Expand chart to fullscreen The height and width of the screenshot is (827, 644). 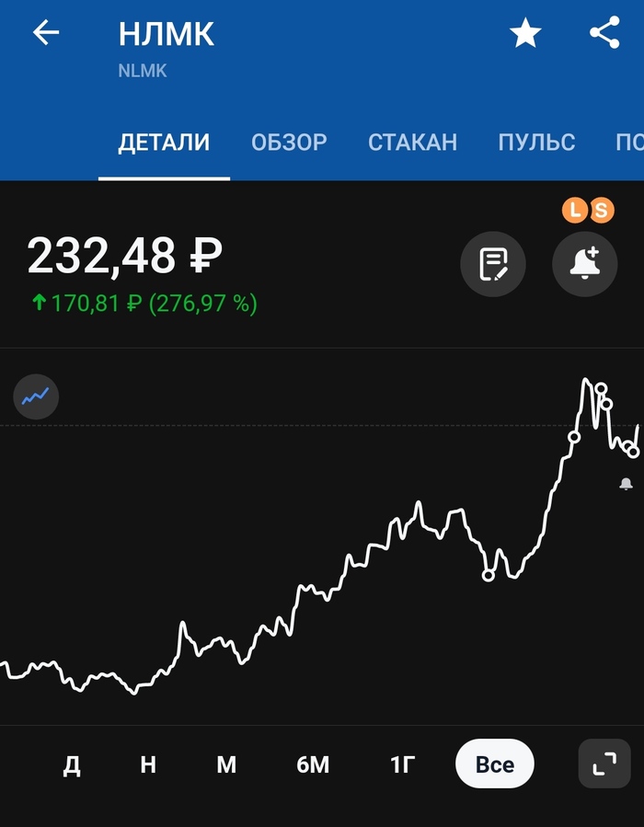click(x=604, y=764)
